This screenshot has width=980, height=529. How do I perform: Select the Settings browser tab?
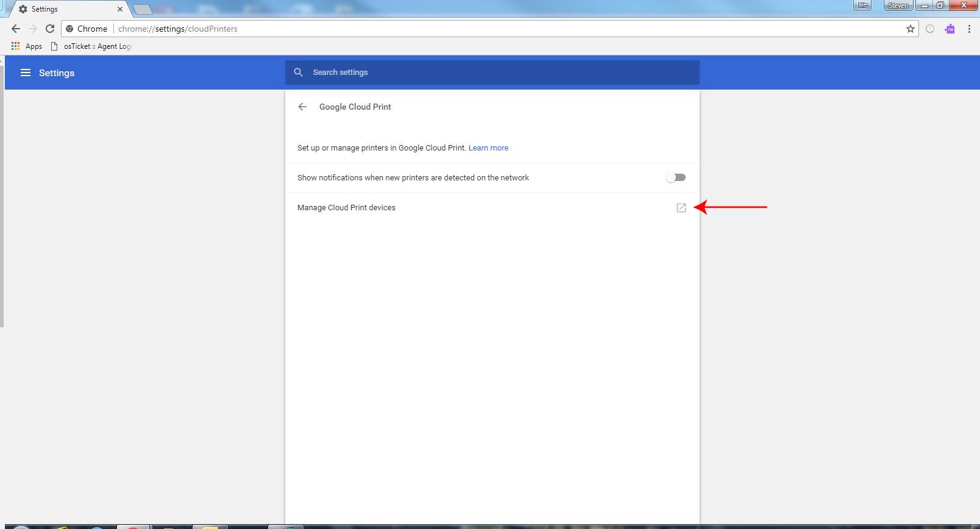tap(67, 9)
